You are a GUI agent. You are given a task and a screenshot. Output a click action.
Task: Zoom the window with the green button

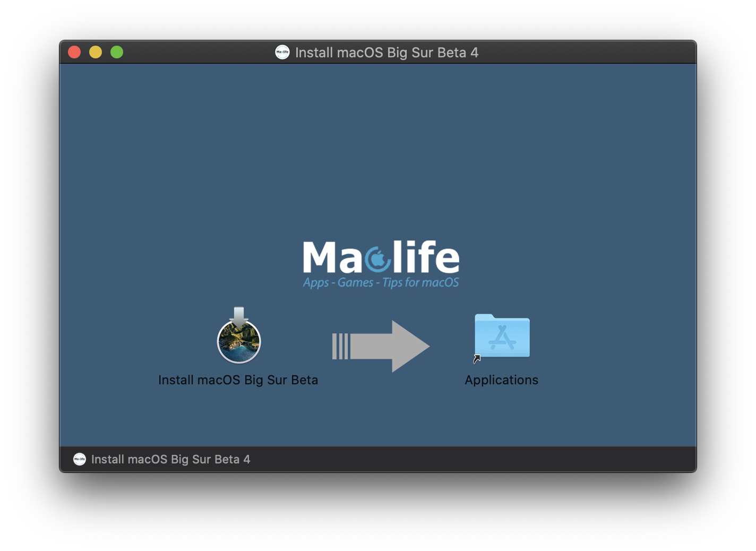[117, 52]
